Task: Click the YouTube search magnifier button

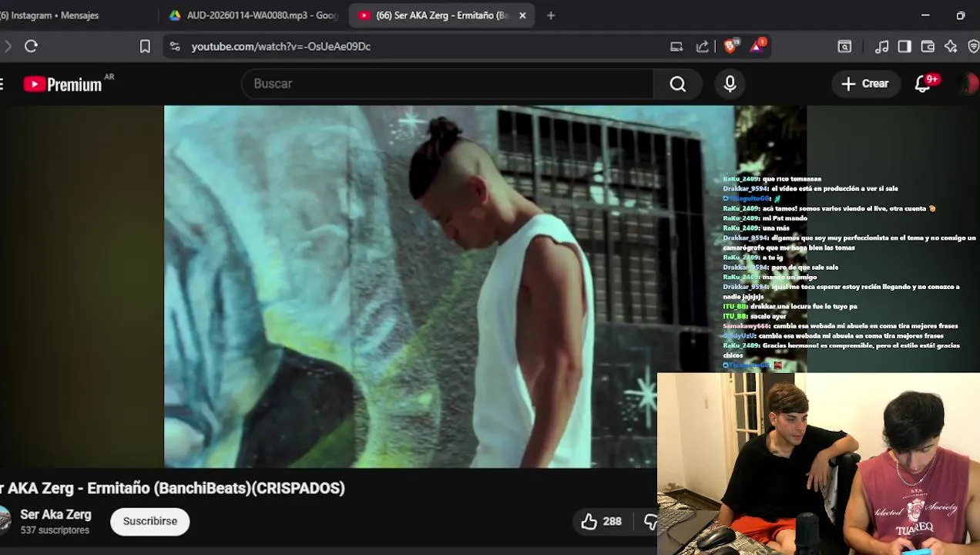Action: (677, 83)
